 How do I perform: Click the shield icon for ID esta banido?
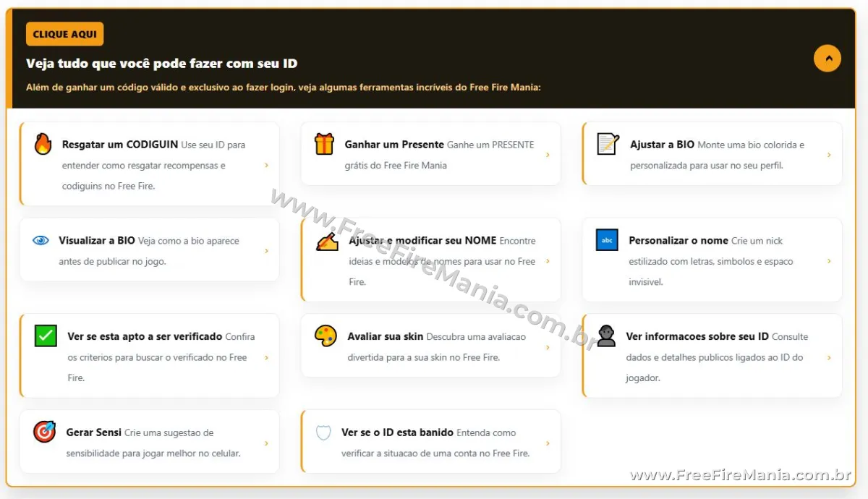coord(323,432)
